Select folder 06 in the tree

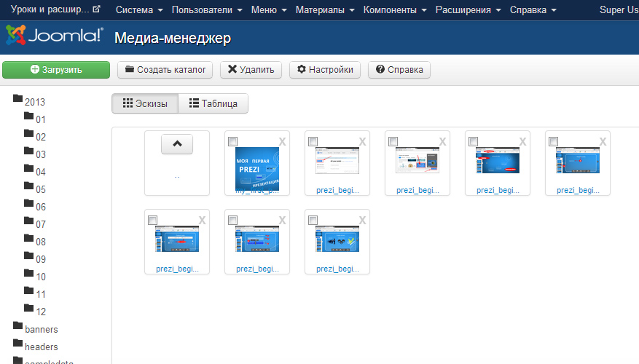click(41, 207)
